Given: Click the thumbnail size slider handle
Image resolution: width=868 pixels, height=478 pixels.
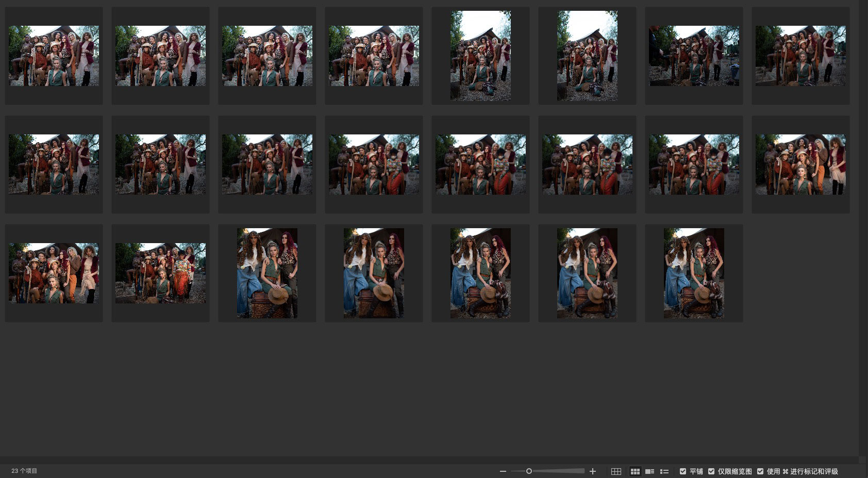Looking at the screenshot, I should (529, 471).
